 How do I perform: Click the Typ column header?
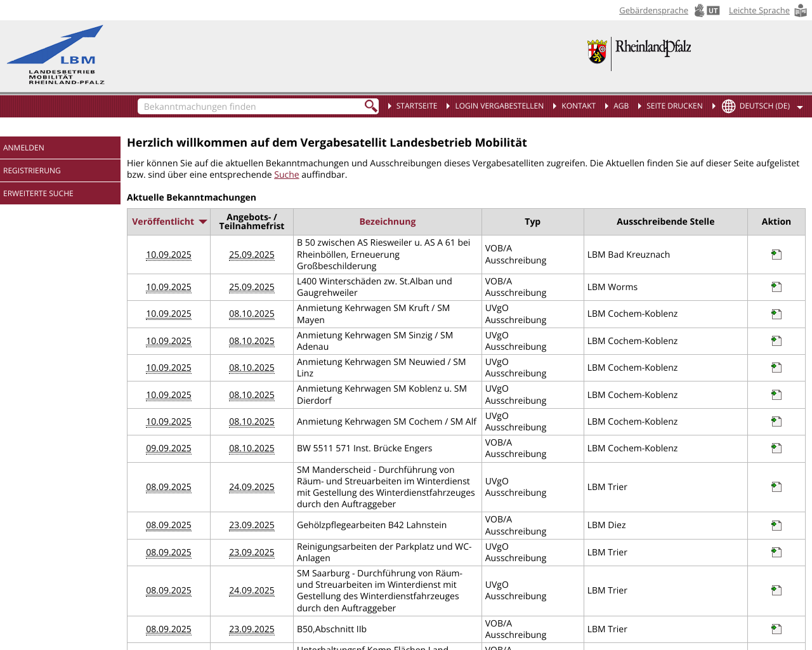[x=532, y=222]
